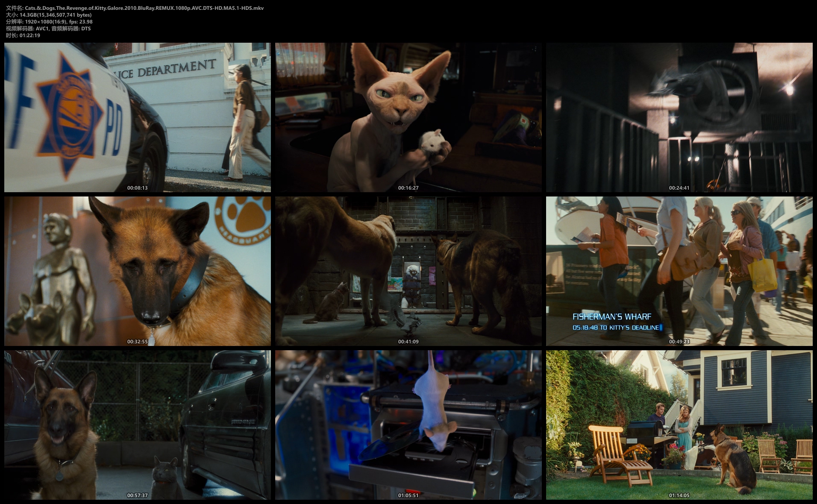The height and width of the screenshot is (504, 817).
Task: Select the 01:14:05 timestamp label
Action: (x=679, y=495)
